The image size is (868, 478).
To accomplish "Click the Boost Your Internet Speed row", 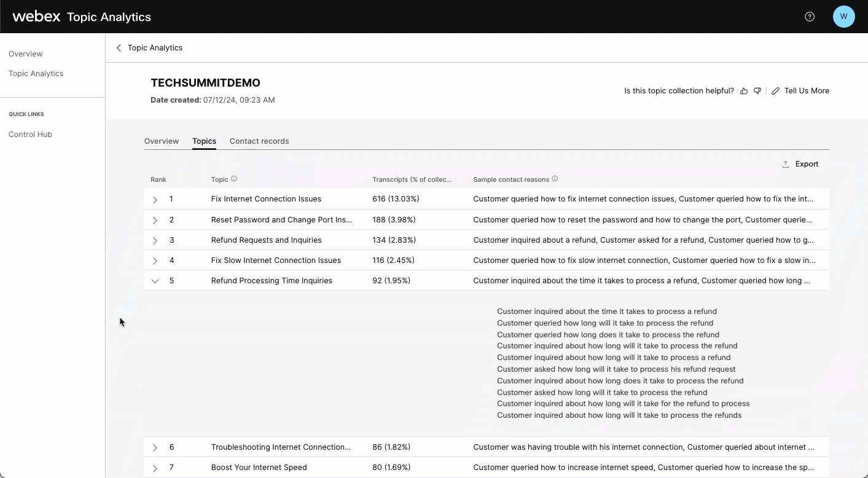I will point(259,468).
